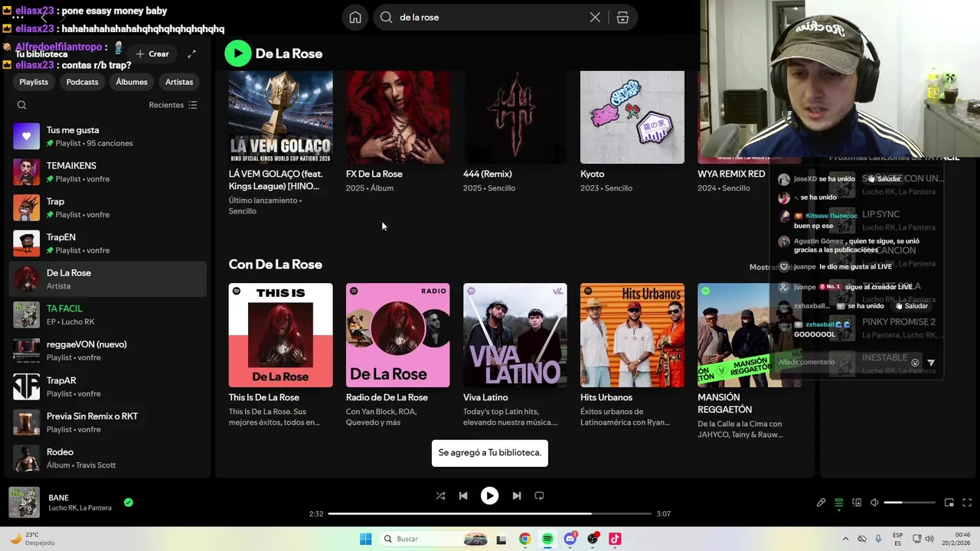Viewport: 980px width, 551px height.
Task: Open library search magnifier icon
Action: click(21, 105)
